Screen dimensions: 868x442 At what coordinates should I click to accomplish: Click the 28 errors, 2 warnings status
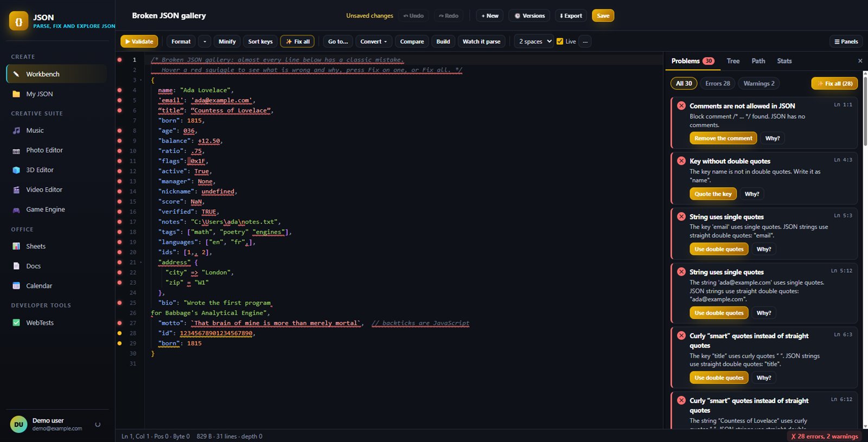pyautogui.click(x=824, y=436)
